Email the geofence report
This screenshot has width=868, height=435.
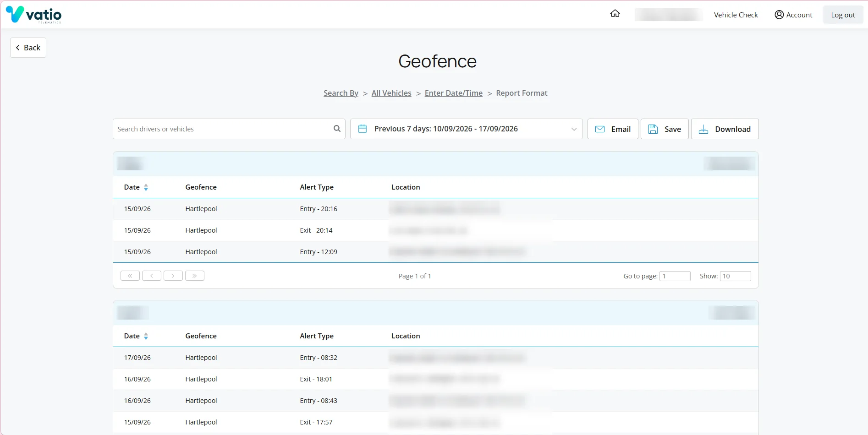613,129
